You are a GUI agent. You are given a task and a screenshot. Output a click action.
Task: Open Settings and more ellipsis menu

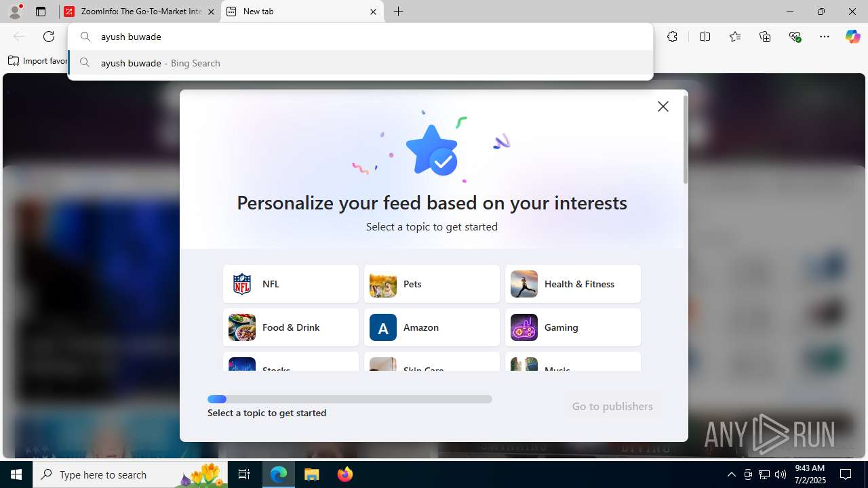click(x=825, y=37)
